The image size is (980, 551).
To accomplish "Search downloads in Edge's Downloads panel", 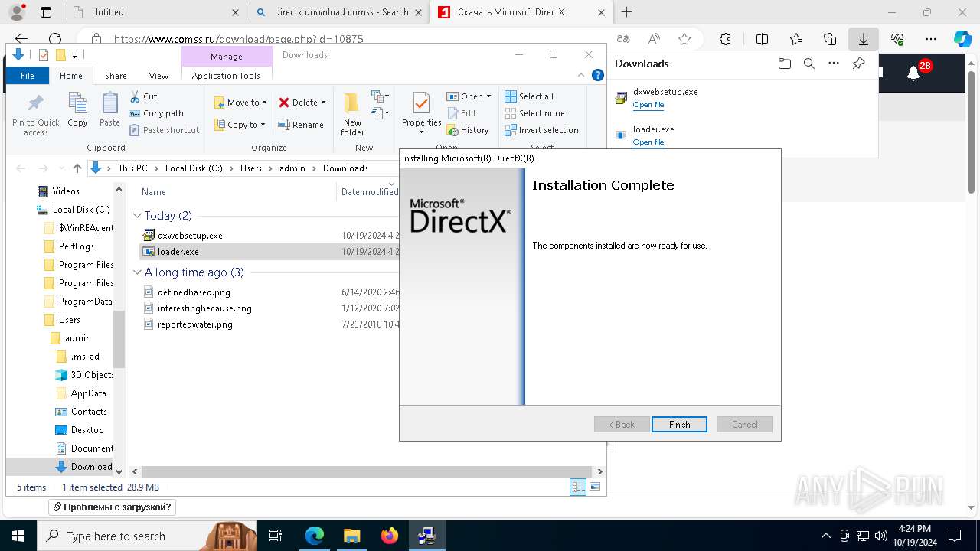I will coord(808,64).
